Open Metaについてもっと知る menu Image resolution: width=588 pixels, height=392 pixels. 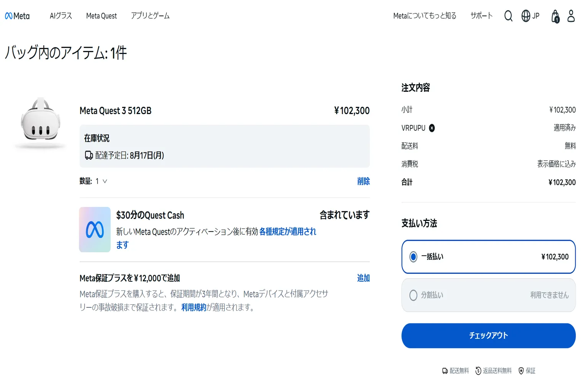click(x=425, y=16)
